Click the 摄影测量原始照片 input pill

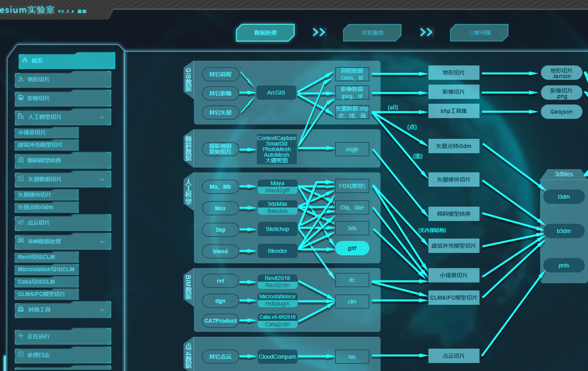[220, 149]
